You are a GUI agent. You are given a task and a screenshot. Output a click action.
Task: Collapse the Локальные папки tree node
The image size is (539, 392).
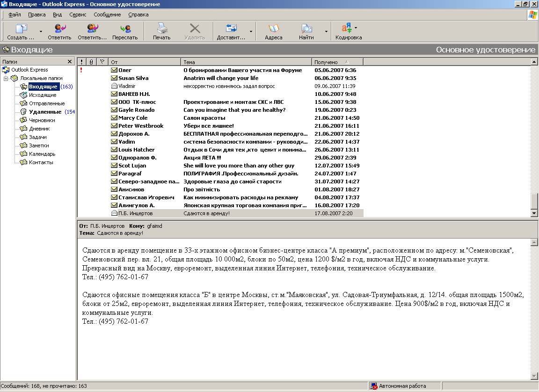pyautogui.click(x=6, y=78)
